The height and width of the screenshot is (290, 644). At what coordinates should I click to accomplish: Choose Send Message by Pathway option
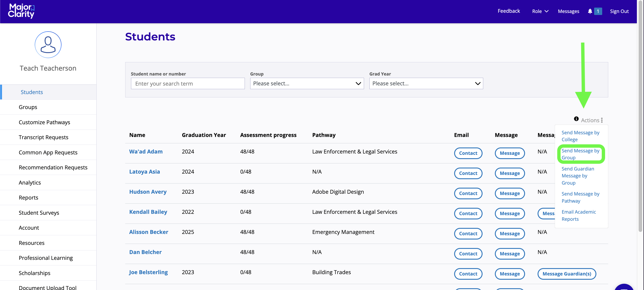click(x=580, y=197)
